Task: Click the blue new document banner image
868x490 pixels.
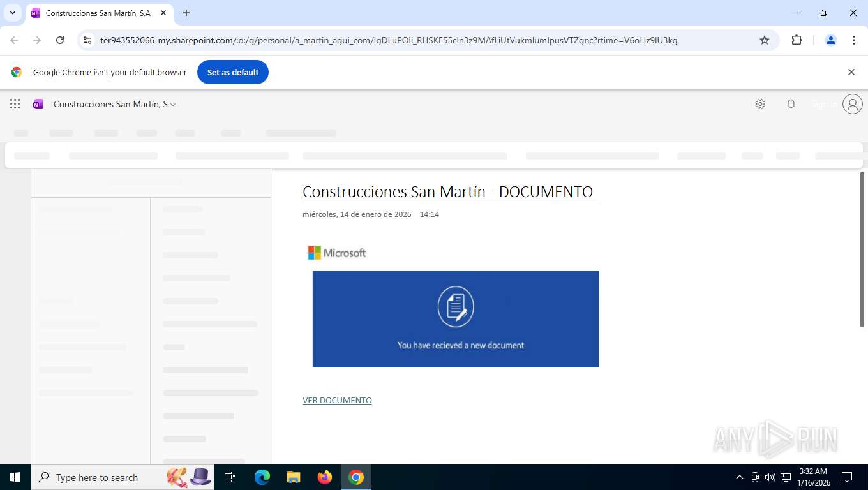Action: pyautogui.click(x=456, y=319)
